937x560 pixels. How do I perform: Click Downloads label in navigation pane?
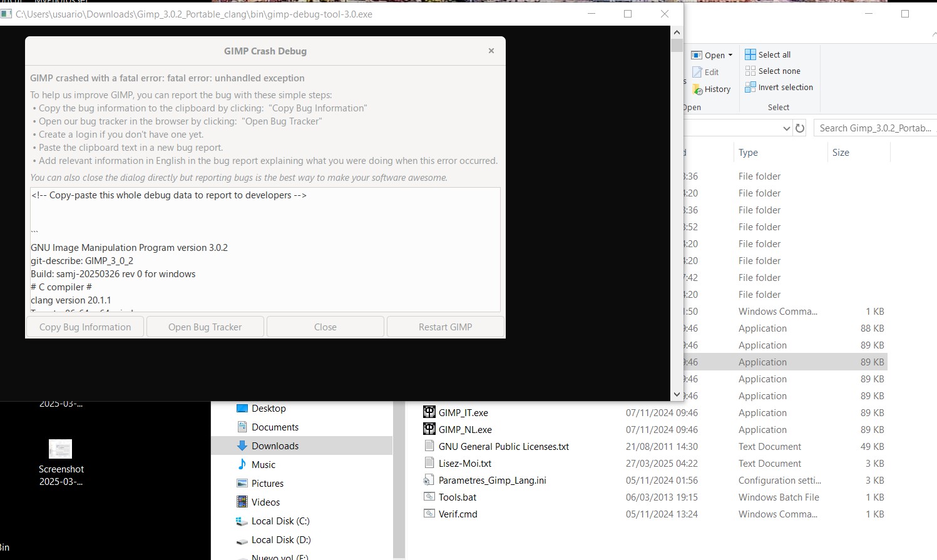(x=275, y=445)
